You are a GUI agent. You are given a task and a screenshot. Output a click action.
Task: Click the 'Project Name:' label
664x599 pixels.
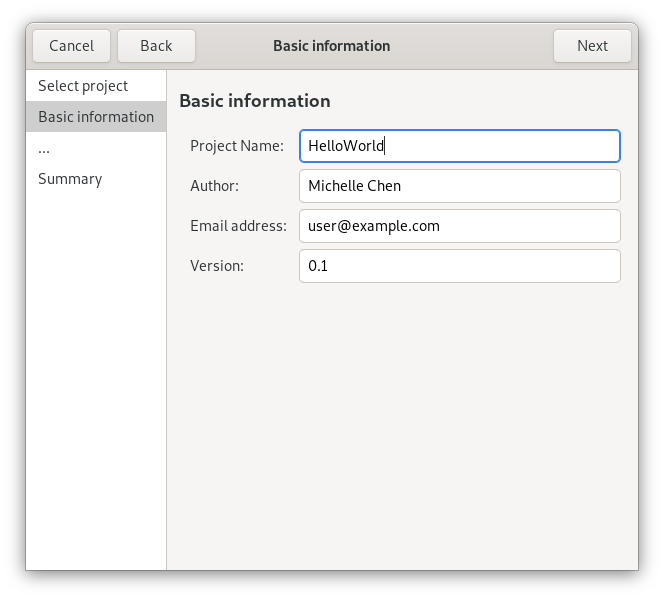(237, 146)
